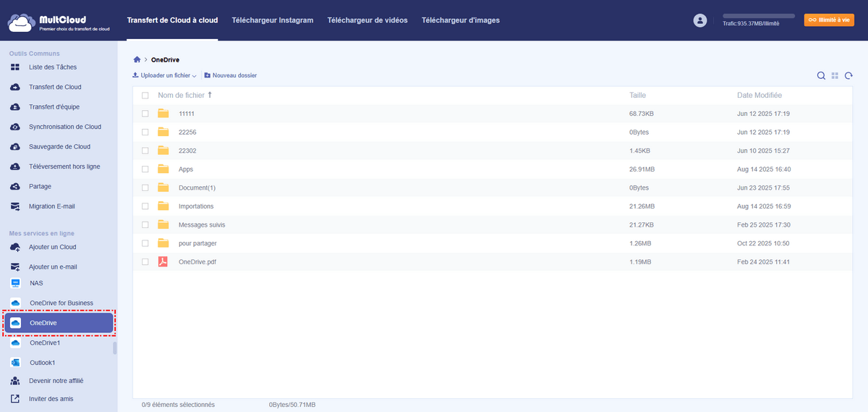The width and height of the screenshot is (868, 412).
Task: Click the OneDrive1 cloud icon
Action: tap(15, 342)
